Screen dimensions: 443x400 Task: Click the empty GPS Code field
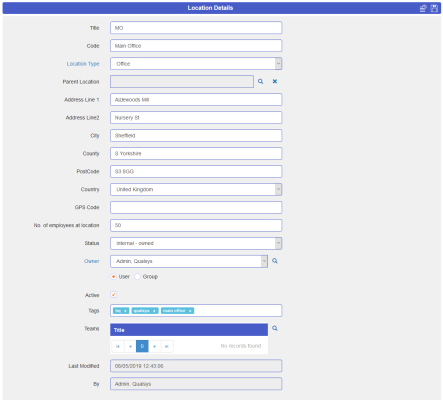[x=196, y=207]
